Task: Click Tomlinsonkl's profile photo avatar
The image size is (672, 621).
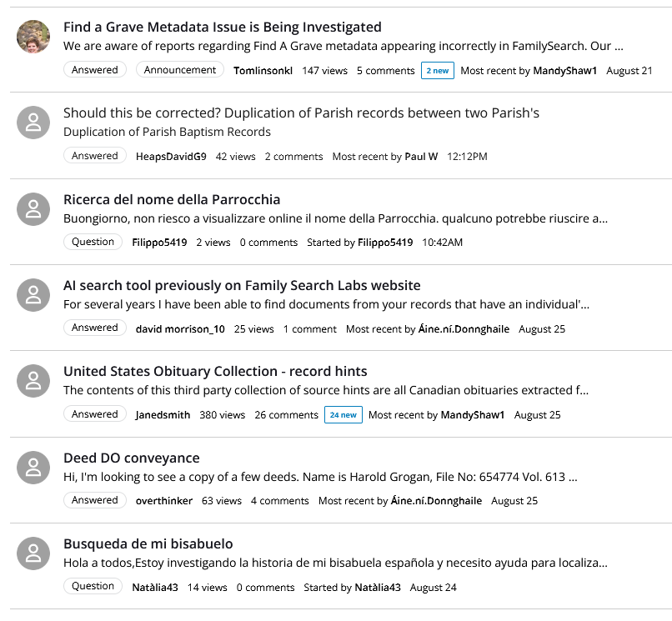Action: click(x=33, y=37)
